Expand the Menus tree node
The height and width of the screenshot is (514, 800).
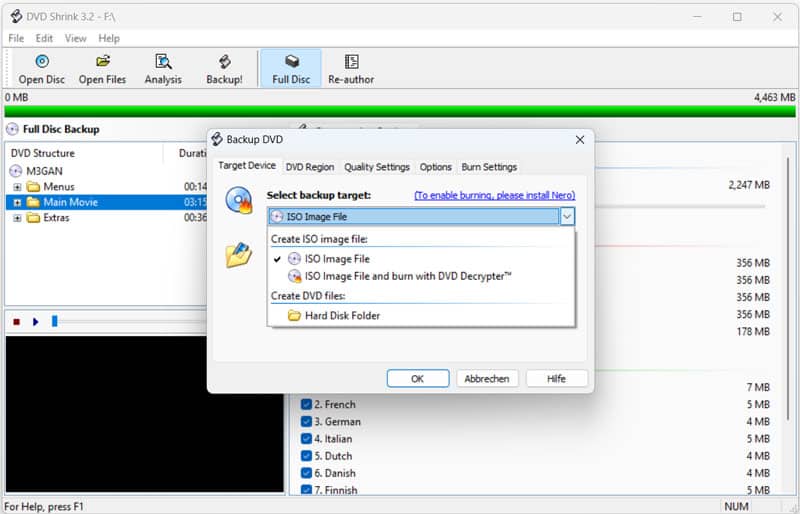point(17,187)
